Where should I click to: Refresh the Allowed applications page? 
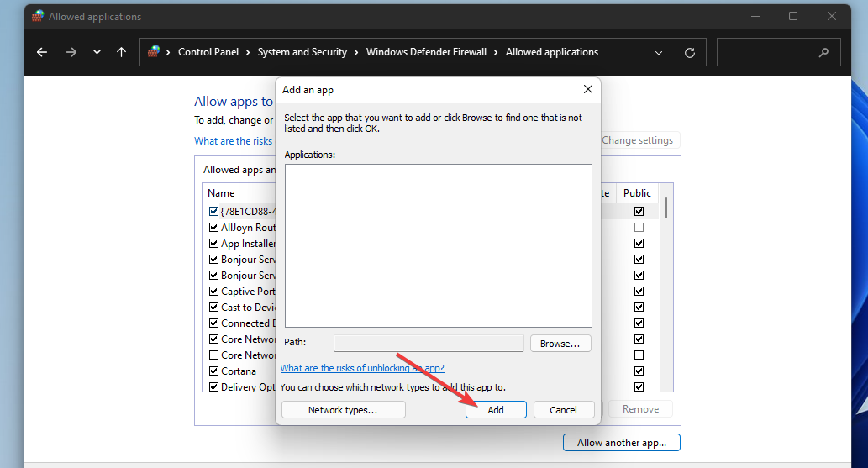[x=690, y=53]
